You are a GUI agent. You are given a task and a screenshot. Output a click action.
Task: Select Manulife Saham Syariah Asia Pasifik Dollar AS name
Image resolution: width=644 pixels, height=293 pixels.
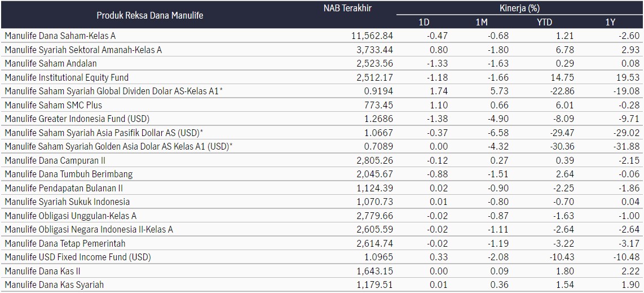click(x=104, y=133)
